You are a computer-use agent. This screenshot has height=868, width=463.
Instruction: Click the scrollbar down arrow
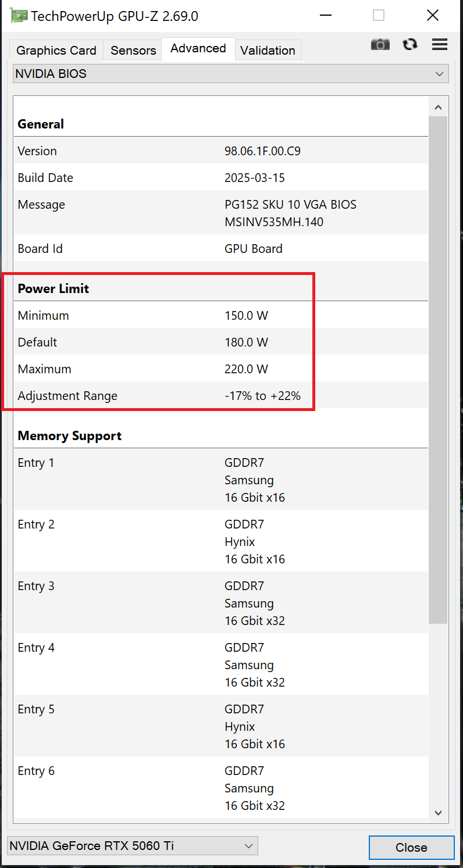tap(439, 812)
